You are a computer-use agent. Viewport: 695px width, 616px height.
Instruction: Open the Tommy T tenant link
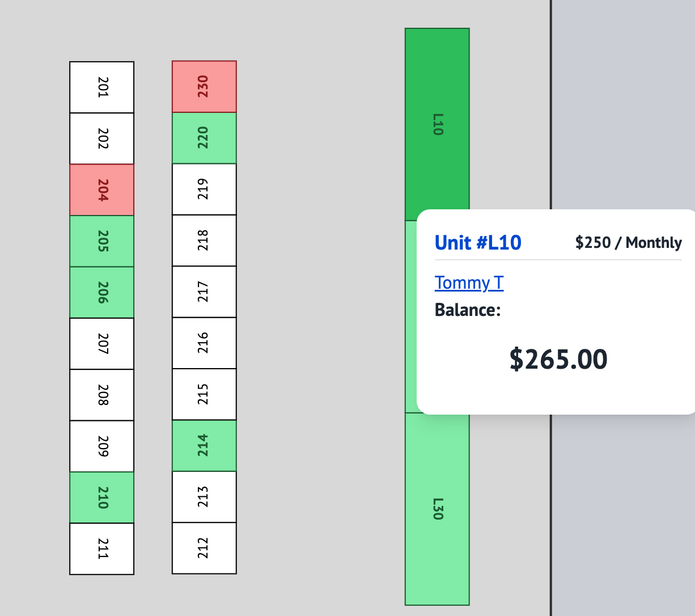(x=469, y=282)
